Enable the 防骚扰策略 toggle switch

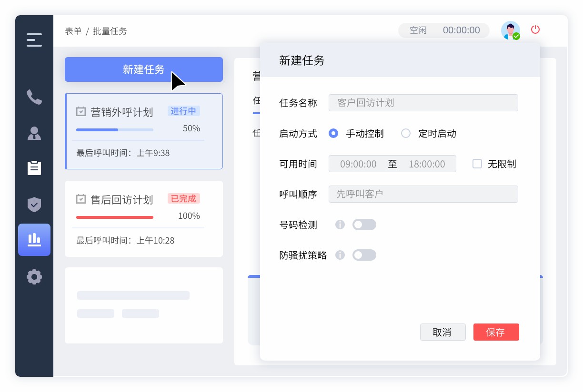tap(364, 255)
